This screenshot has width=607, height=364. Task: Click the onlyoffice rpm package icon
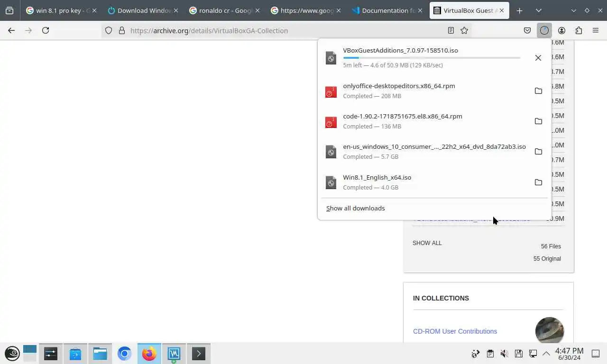(331, 91)
